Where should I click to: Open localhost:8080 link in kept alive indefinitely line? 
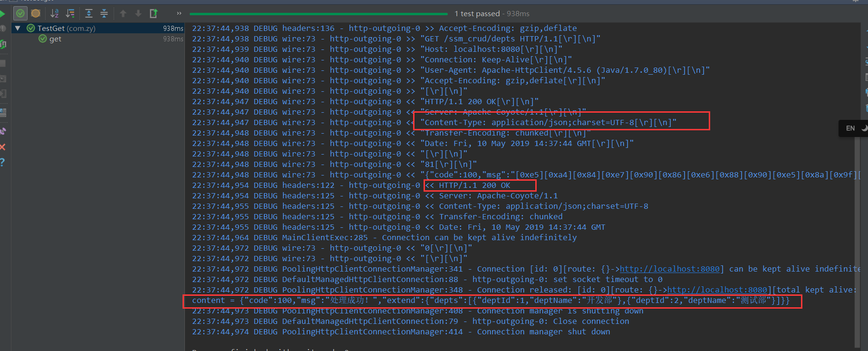pos(670,269)
